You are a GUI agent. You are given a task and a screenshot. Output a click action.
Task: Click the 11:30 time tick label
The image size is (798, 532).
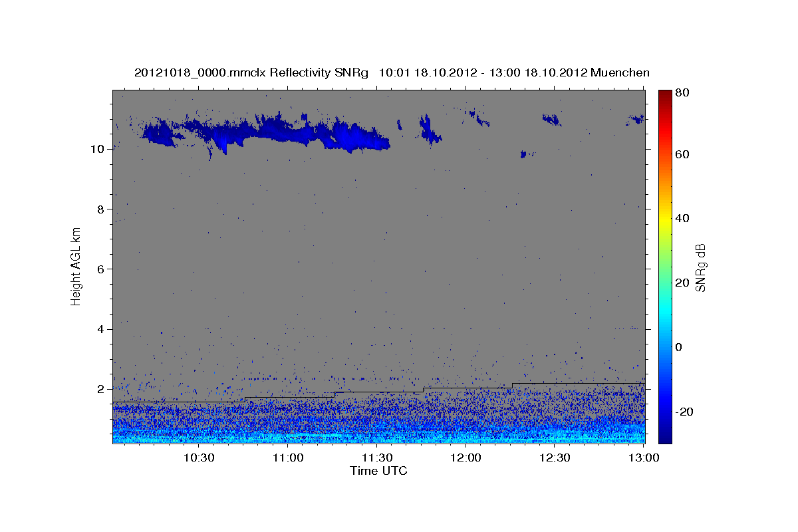tap(377, 458)
